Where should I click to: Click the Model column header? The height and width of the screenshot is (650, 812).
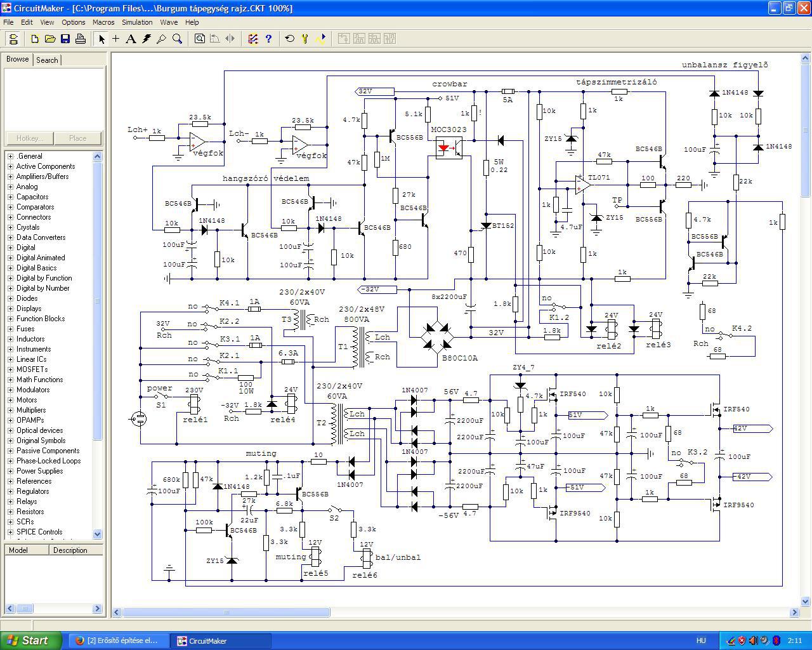pyautogui.click(x=26, y=550)
